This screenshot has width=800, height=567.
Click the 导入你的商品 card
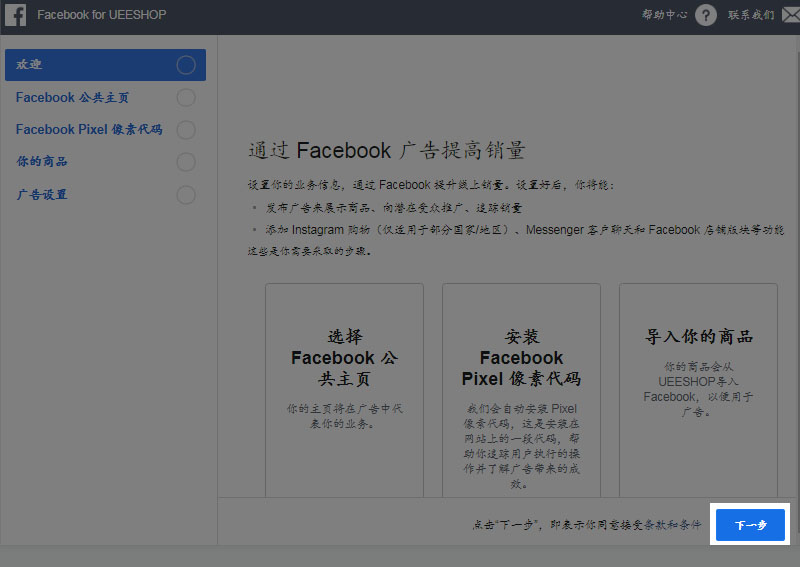pos(698,390)
